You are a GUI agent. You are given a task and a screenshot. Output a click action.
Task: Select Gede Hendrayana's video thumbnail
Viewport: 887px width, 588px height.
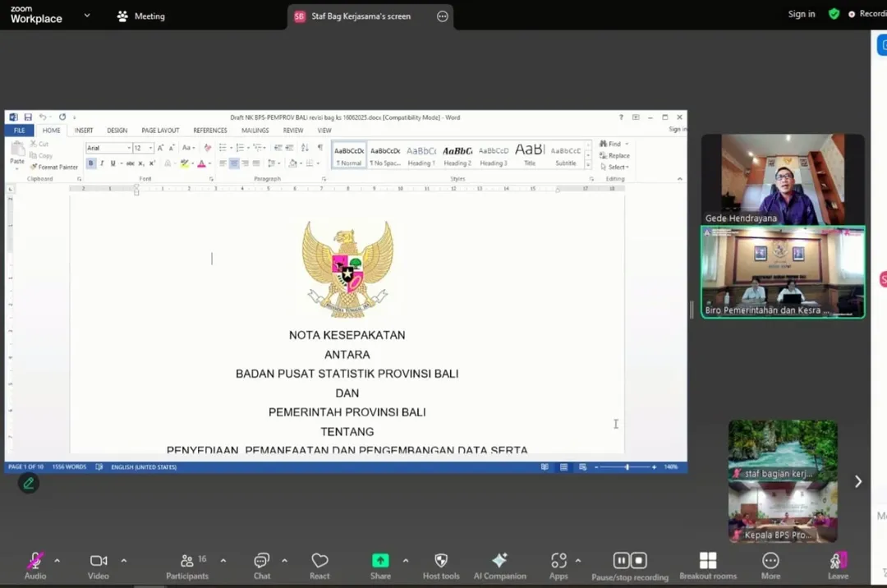[x=782, y=179]
